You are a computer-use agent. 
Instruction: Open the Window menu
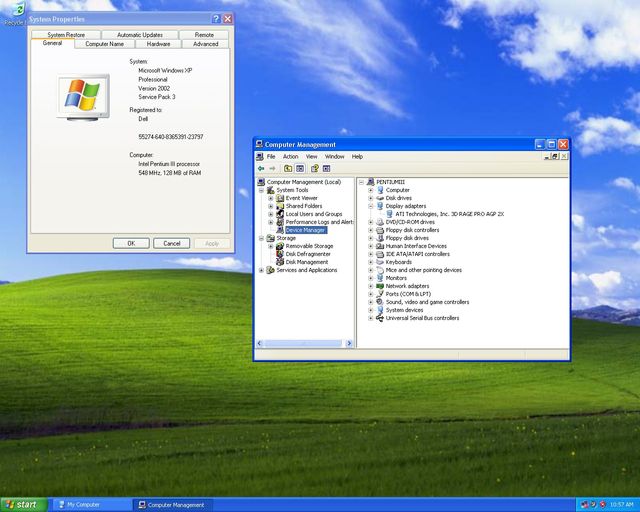[335, 156]
